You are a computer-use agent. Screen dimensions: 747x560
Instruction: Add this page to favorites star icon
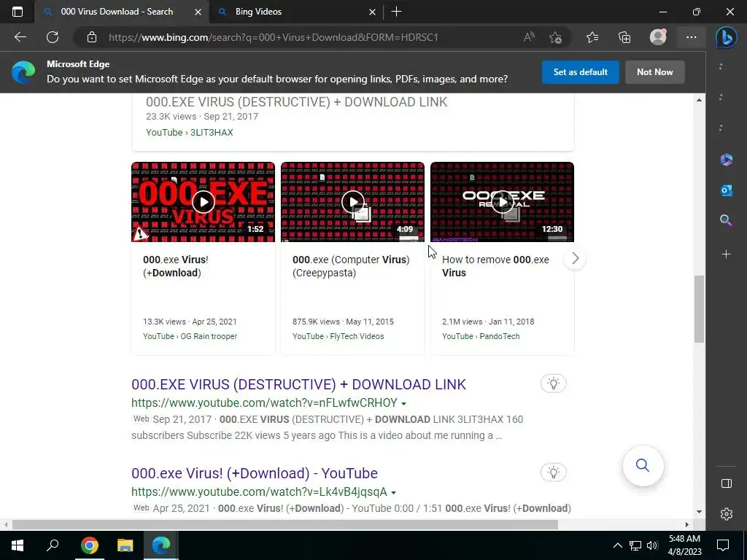click(555, 37)
